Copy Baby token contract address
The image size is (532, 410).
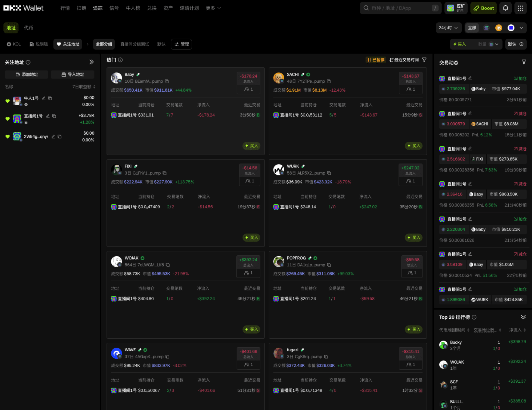[167, 81]
